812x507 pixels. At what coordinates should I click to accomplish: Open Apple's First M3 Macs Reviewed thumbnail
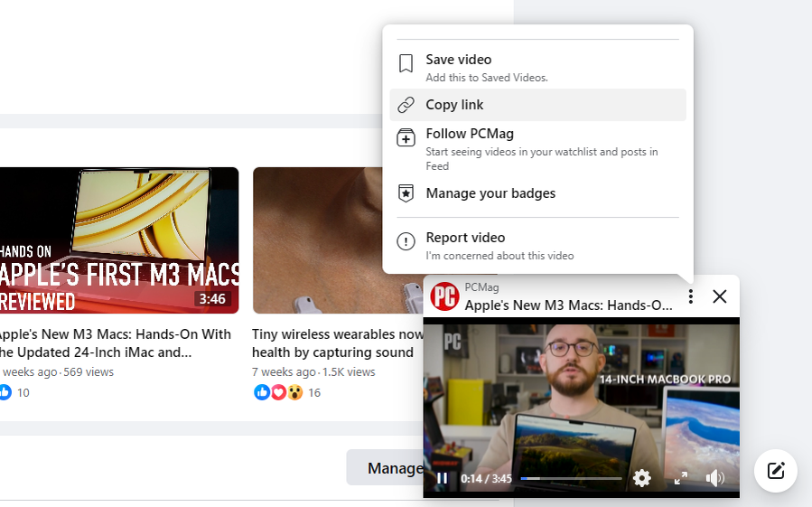pyautogui.click(x=118, y=240)
